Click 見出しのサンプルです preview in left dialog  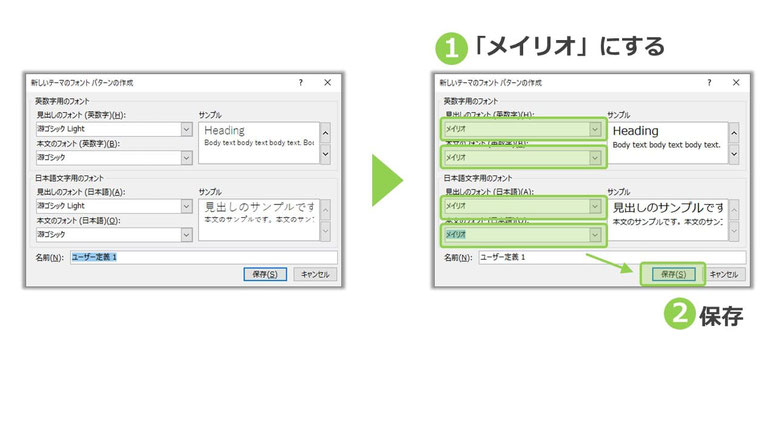(x=260, y=207)
